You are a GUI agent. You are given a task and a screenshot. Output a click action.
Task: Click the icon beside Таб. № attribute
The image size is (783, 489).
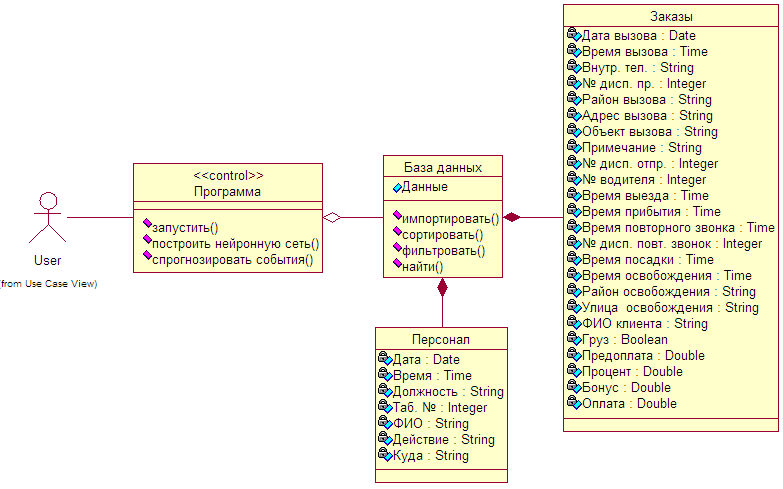point(386,407)
